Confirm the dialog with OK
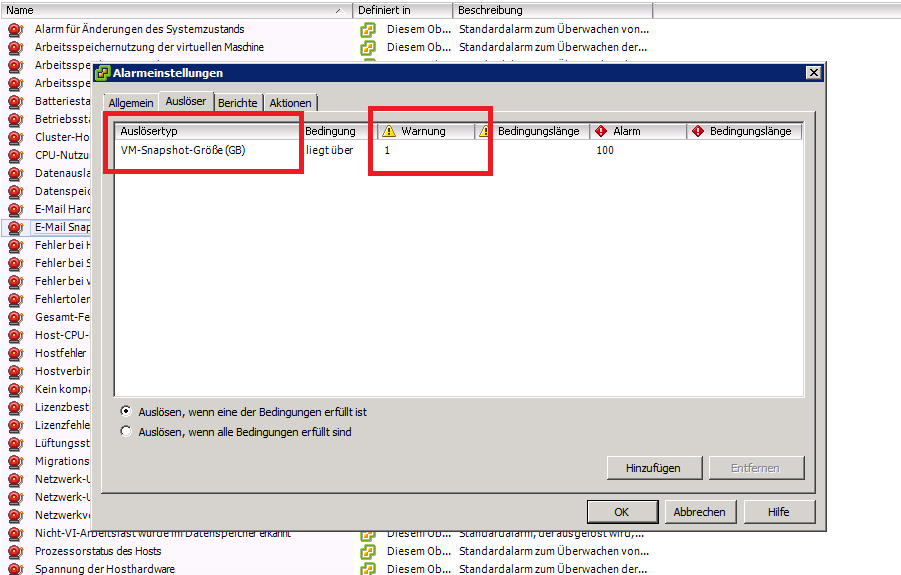901x575 pixels. 621,511
